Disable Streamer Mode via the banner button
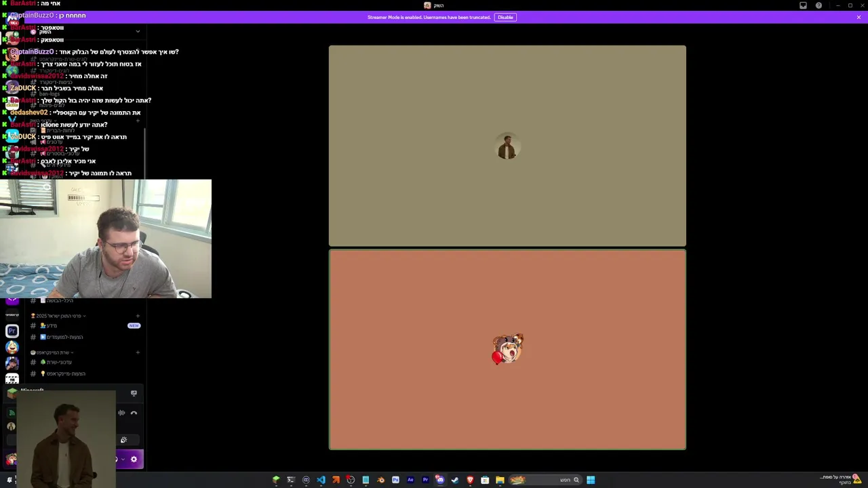 click(505, 17)
